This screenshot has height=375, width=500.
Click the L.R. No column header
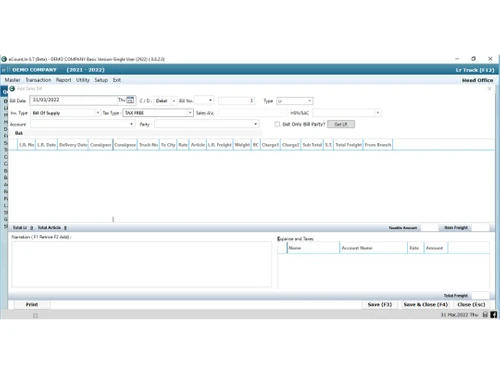click(x=26, y=145)
